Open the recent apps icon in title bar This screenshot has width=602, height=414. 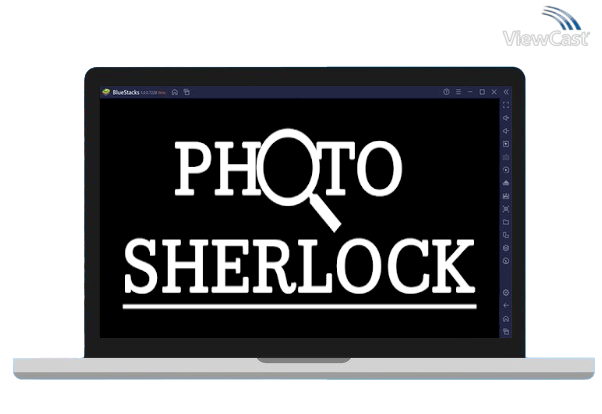click(x=187, y=92)
